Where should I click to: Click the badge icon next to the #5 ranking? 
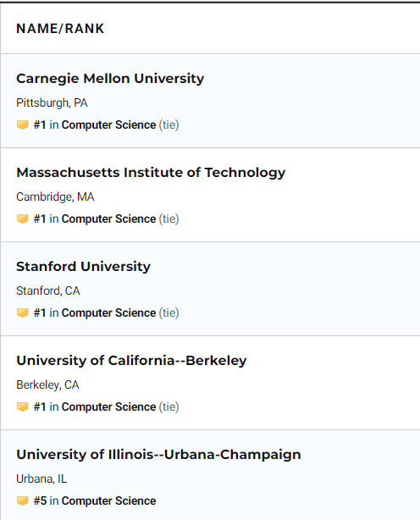tap(23, 501)
